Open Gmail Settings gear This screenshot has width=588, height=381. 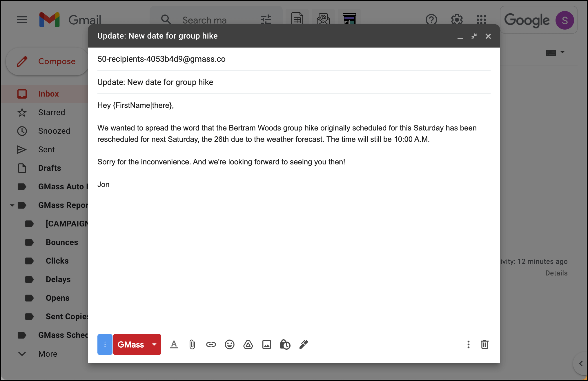click(x=457, y=20)
